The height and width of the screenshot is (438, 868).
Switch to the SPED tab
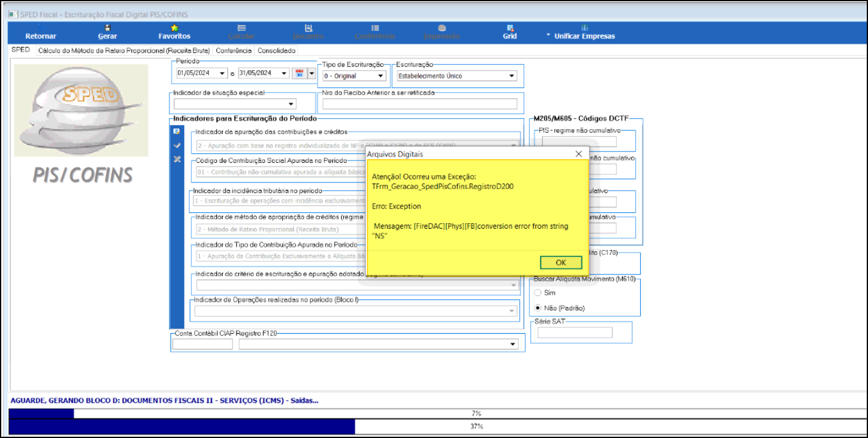(x=21, y=51)
